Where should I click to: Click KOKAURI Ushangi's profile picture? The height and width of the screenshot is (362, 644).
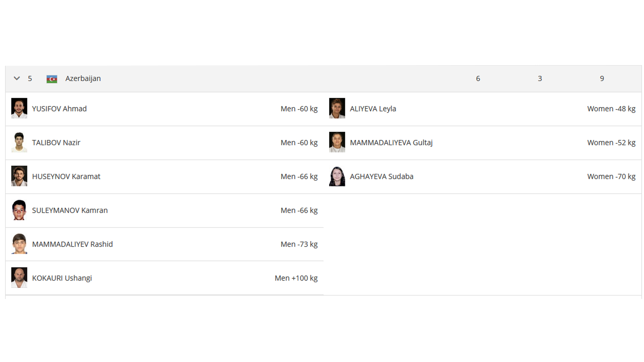[x=19, y=278]
